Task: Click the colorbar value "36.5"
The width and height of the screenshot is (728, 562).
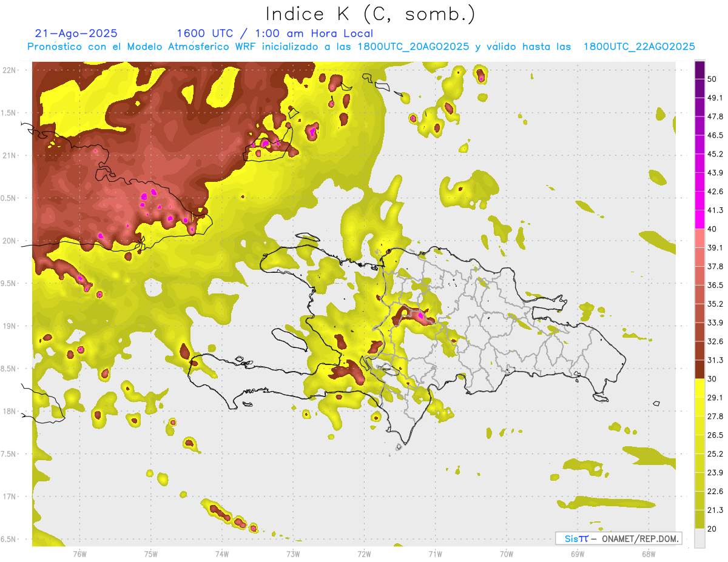Action: pyautogui.click(x=715, y=285)
